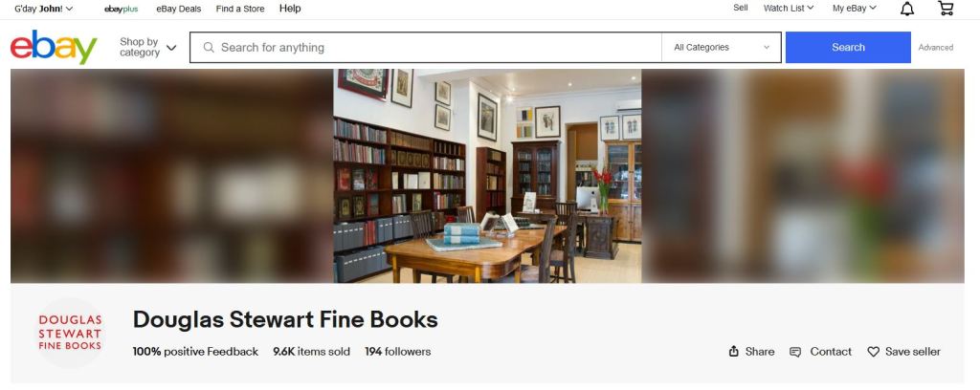The width and height of the screenshot is (980, 390).
Task: Open the Advanced search link
Action: tap(935, 47)
